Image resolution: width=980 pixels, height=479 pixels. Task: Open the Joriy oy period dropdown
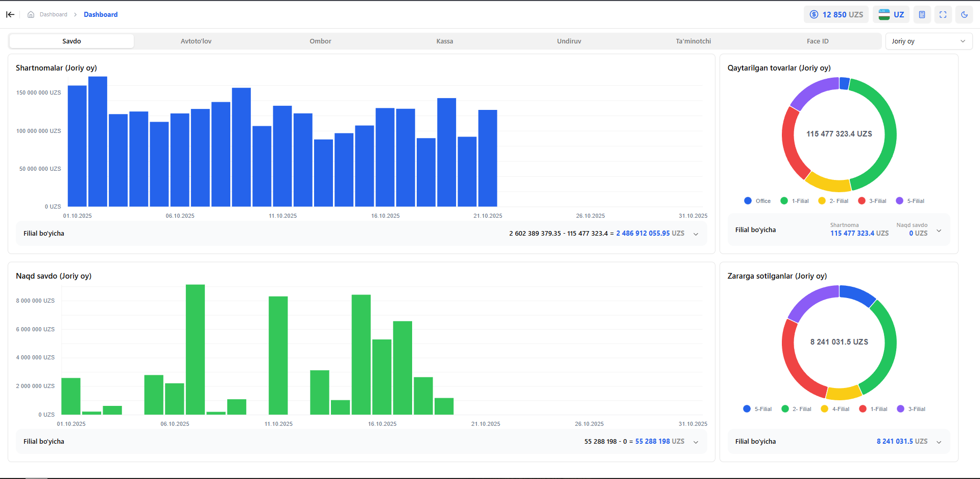[928, 41]
